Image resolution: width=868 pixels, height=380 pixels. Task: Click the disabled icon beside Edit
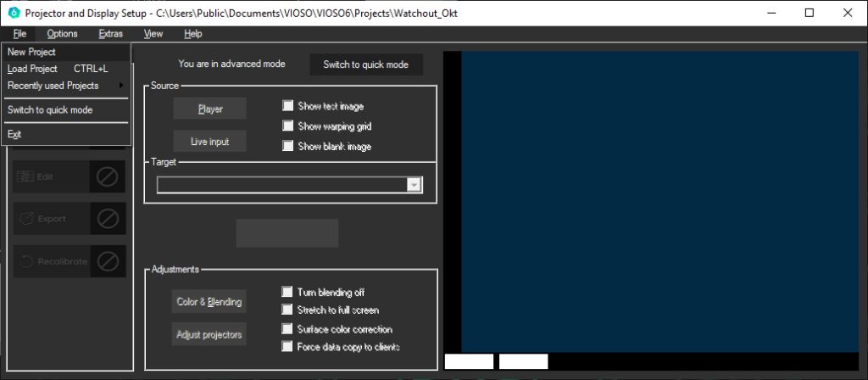click(108, 176)
